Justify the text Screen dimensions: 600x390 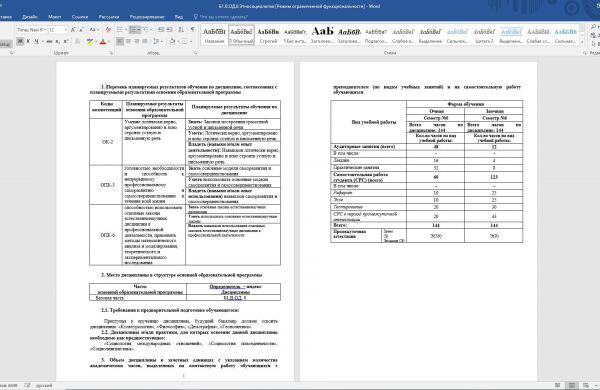coord(145,41)
